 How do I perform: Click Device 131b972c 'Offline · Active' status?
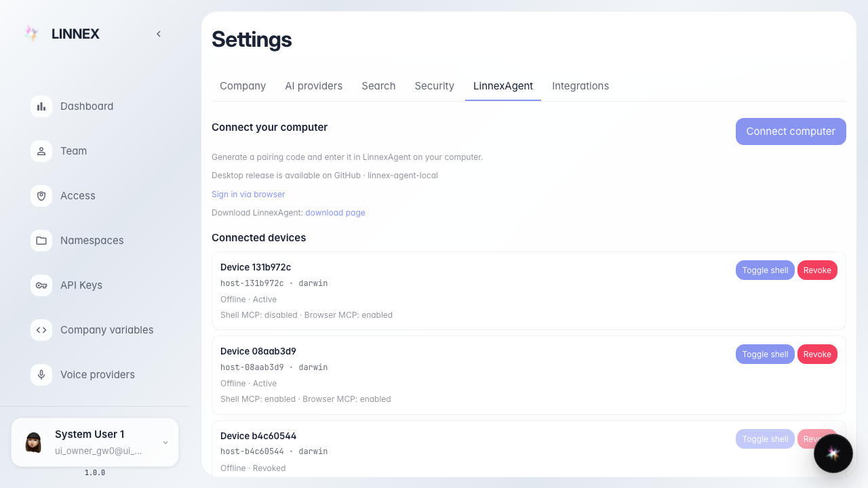click(248, 300)
